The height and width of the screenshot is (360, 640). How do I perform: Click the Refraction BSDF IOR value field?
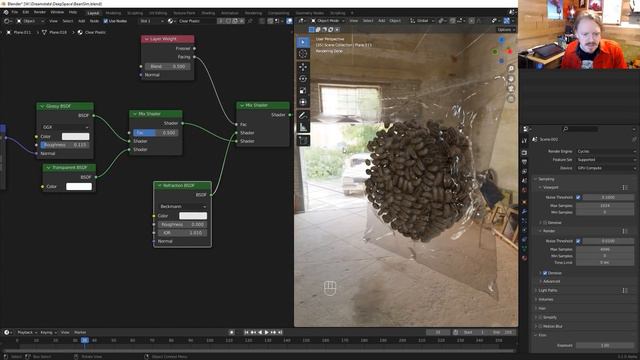[182, 233]
